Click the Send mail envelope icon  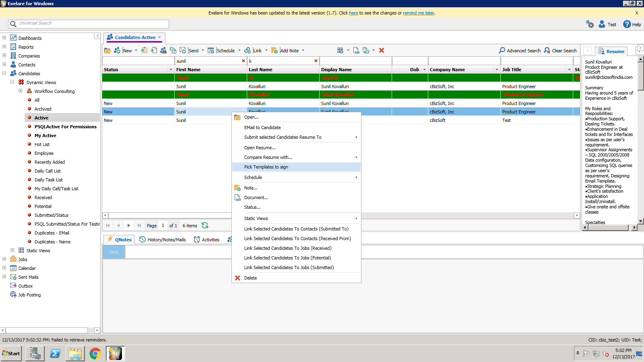click(x=183, y=51)
